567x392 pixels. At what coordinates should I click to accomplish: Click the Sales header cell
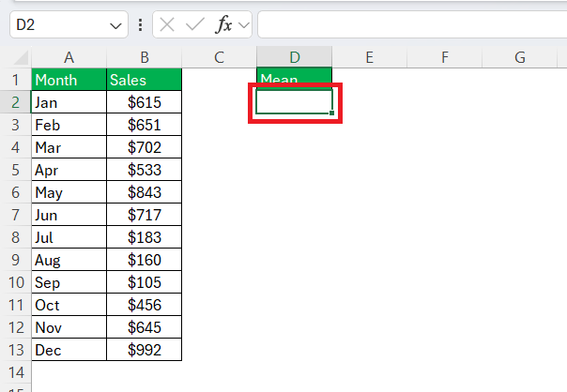145,80
